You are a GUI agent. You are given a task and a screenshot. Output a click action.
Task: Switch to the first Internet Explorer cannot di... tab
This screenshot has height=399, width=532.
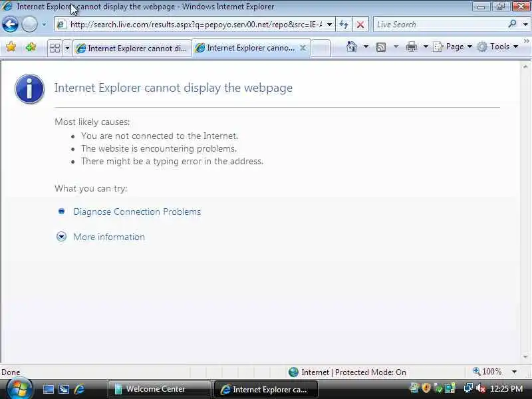(132, 49)
